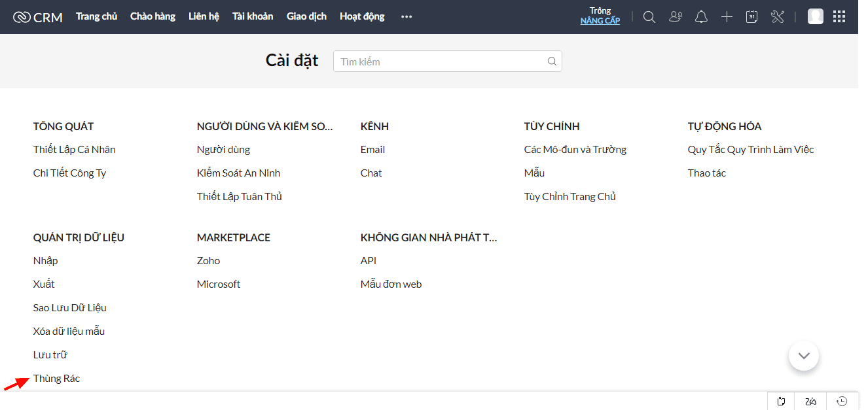The height and width of the screenshot is (410, 868).
Task: Click the CRM logo in header
Action: pos(38,17)
